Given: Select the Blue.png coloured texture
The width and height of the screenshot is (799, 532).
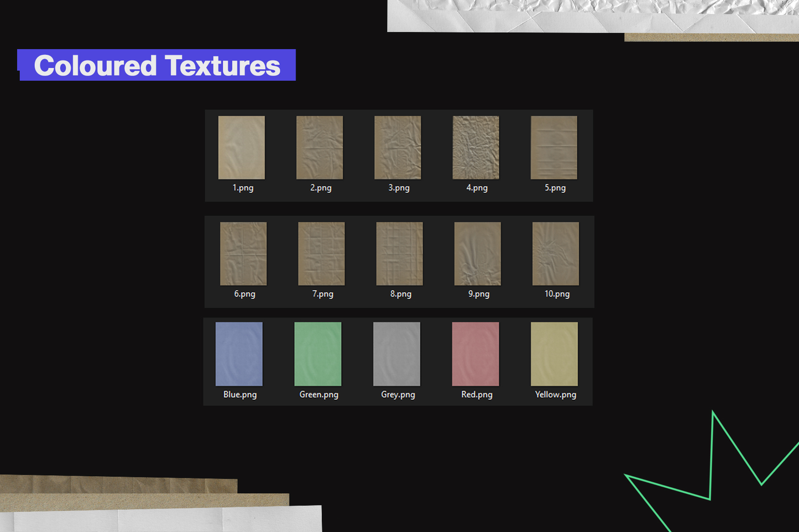Looking at the screenshot, I should click(x=239, y=354).
